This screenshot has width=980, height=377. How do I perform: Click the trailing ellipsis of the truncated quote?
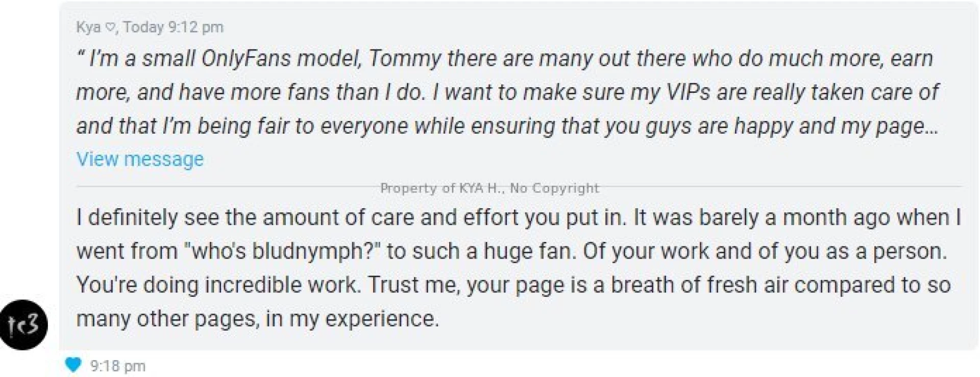(x=932, y=128)
